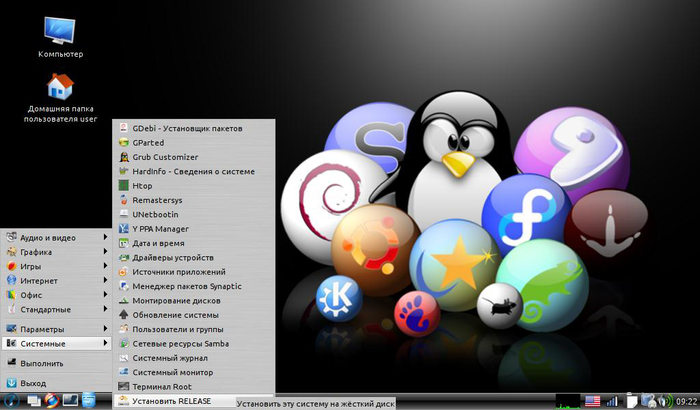The height and width of the screenshot is (410, 700).
Task: Click the Стандартные category icon
Action: tap(11, 309)
